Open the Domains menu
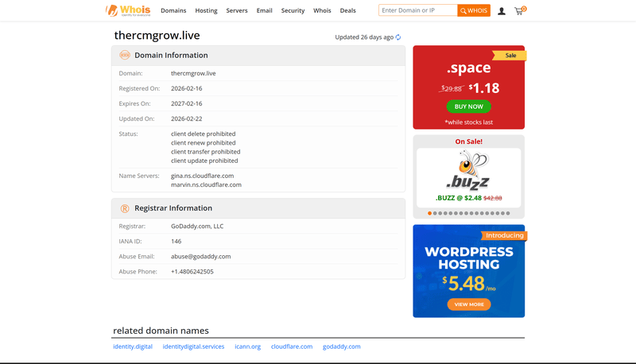 (173, 10)
